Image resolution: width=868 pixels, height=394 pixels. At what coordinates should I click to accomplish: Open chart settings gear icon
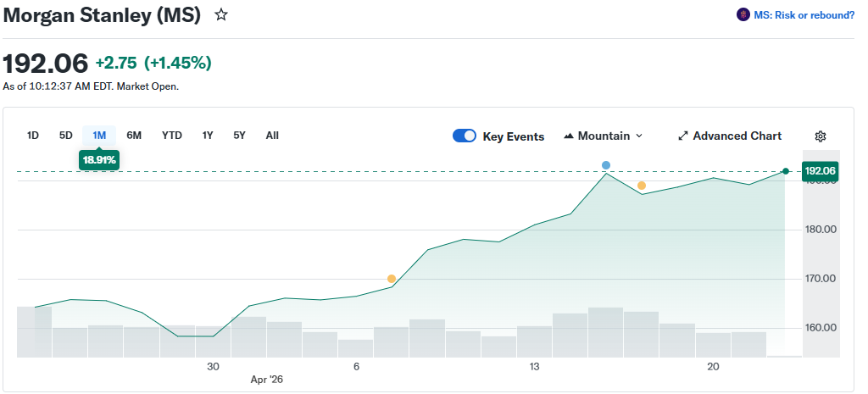pyautogui.click(x=820, y=136)
